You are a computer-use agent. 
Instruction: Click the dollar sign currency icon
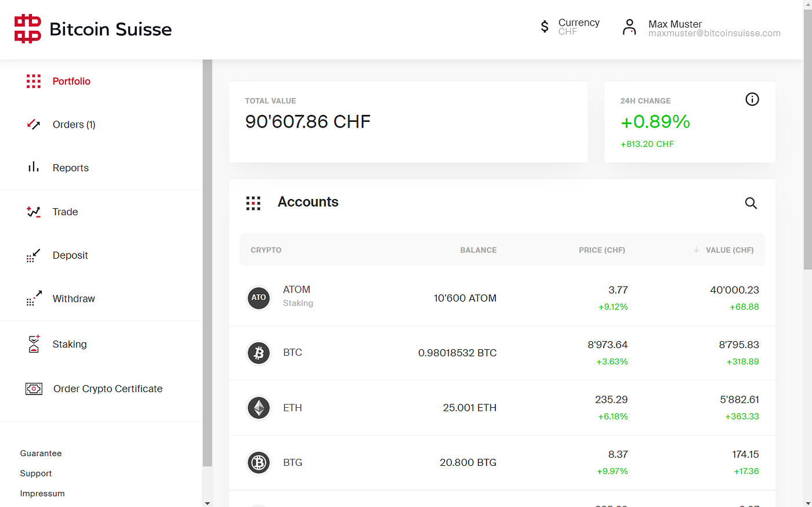coord(545,27)
